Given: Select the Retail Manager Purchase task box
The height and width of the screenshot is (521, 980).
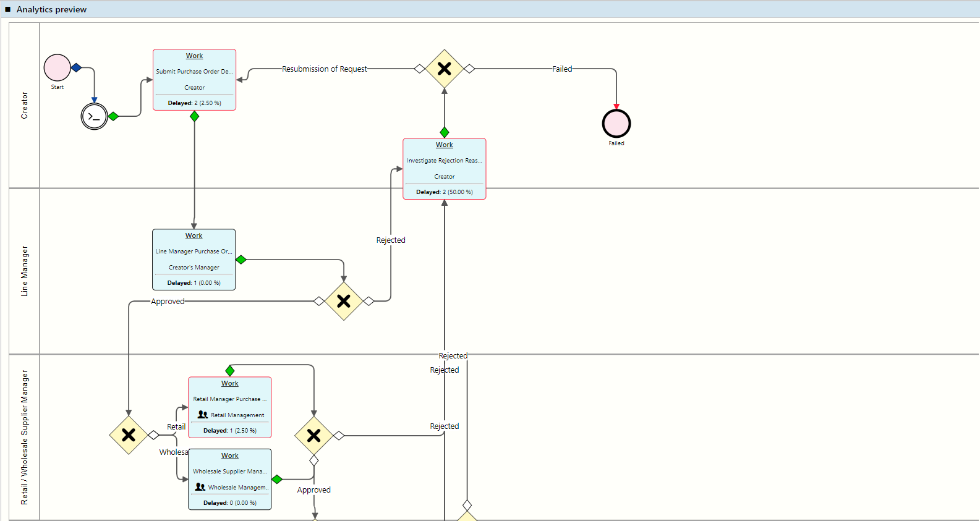Looking at the screenshot, I should (230, 407).
